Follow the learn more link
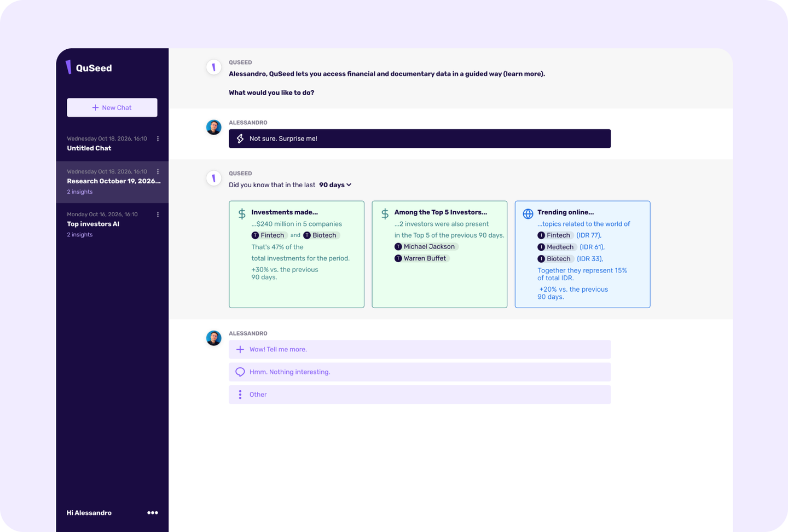 (523, 74)
